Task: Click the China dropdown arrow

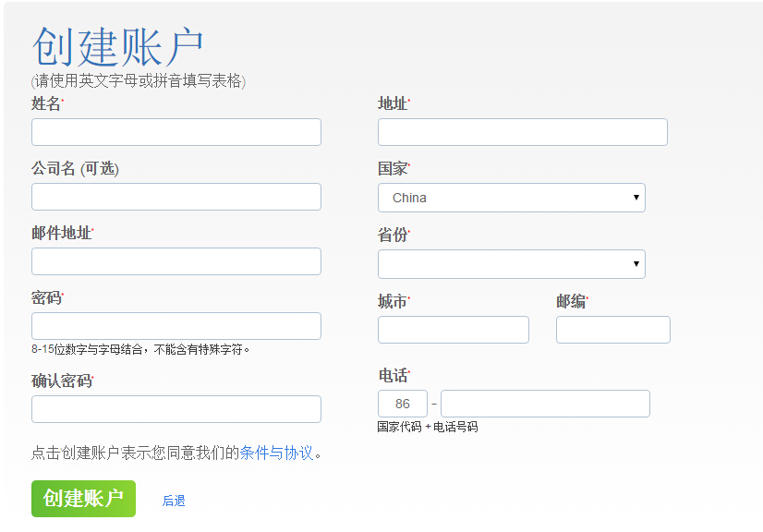Action: (635, 197)
